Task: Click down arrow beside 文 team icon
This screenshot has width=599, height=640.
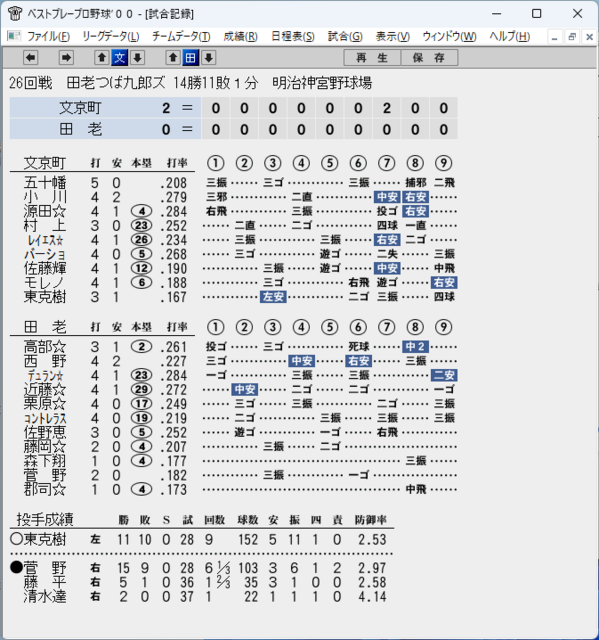Action: coord(138,58)
